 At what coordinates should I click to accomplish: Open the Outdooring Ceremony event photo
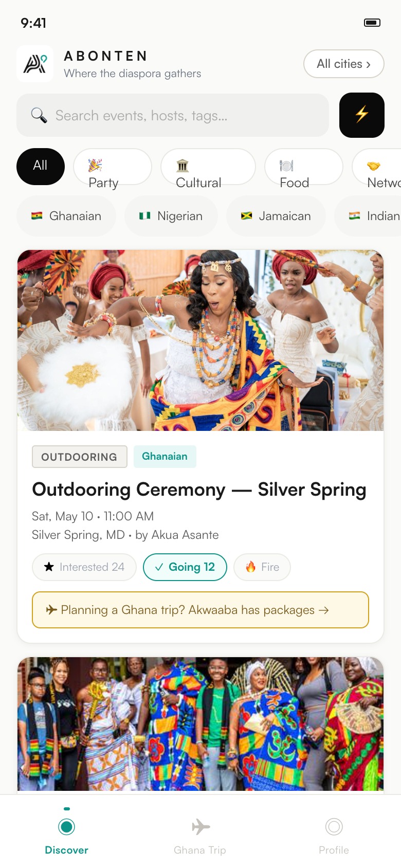tap(200, 340)
